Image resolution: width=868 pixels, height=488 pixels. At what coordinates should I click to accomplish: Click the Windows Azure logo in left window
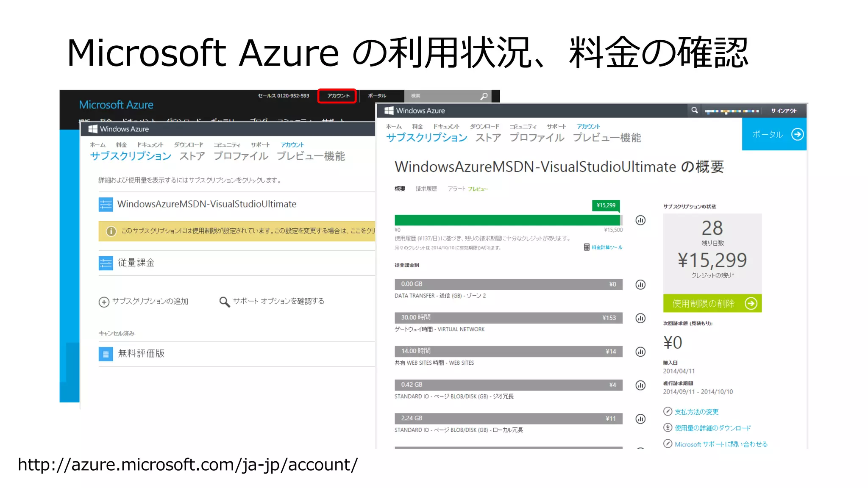click(118, 129)
